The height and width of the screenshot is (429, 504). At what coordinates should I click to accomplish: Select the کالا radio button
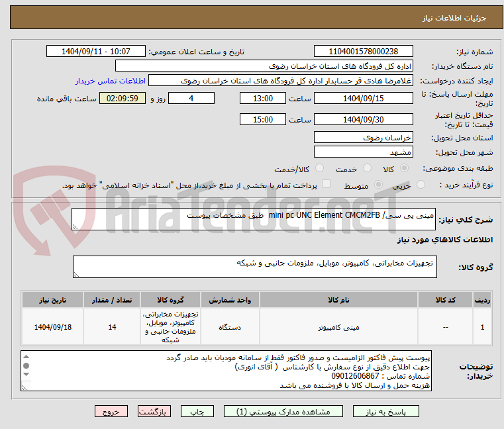pyautogui.click(x=405, y=168)
